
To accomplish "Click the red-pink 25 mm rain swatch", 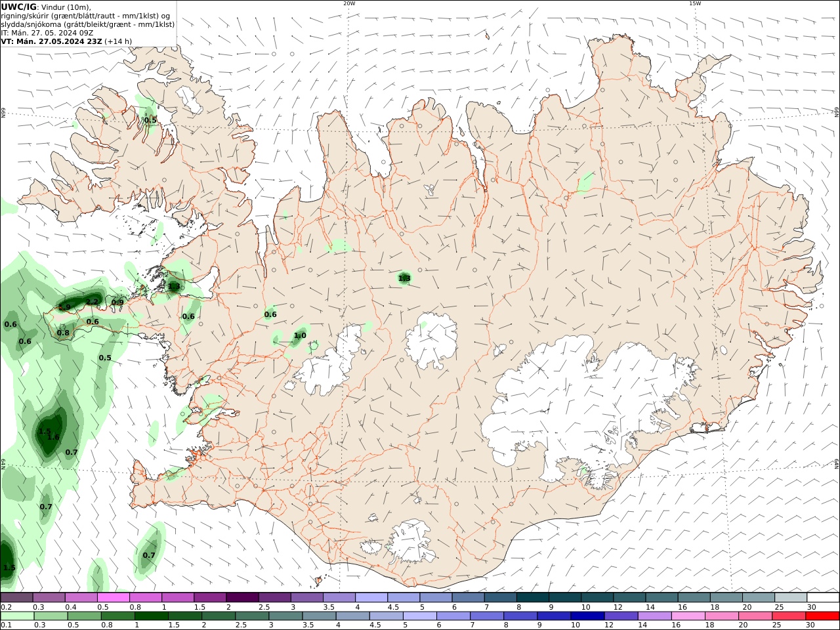I will [x=789, y=616].
